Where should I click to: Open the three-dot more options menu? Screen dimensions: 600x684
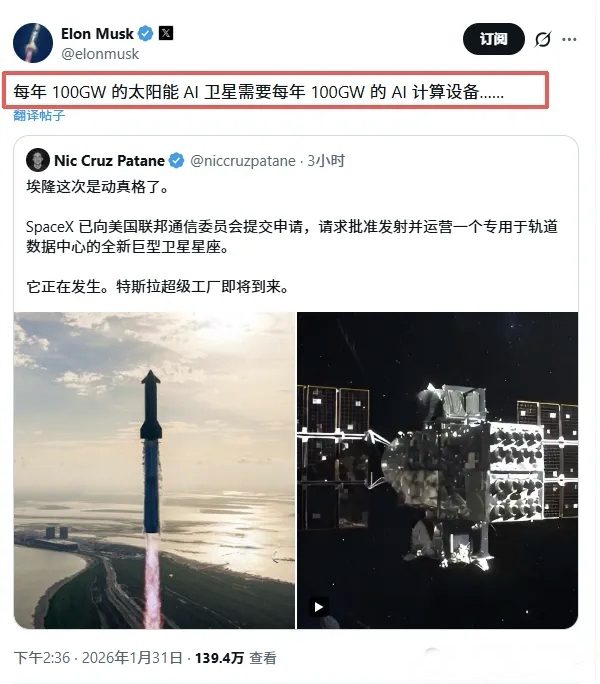point(569,39)
